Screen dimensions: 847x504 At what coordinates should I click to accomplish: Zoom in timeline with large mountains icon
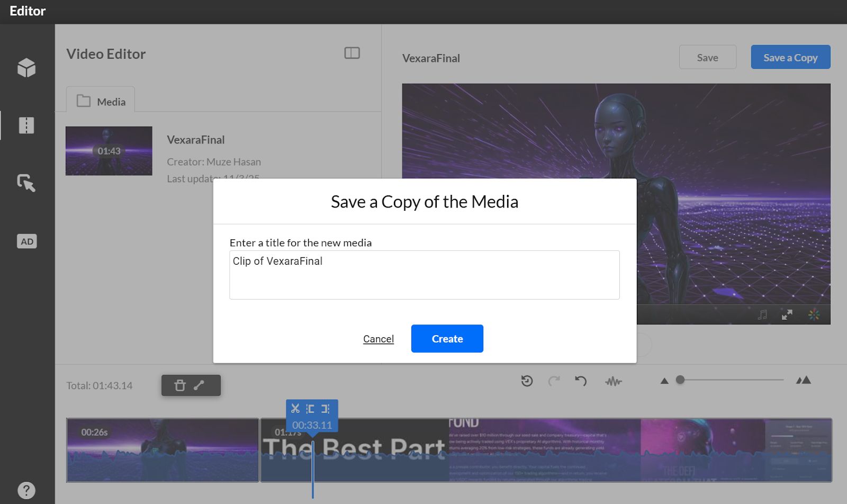tap(804, 380)
